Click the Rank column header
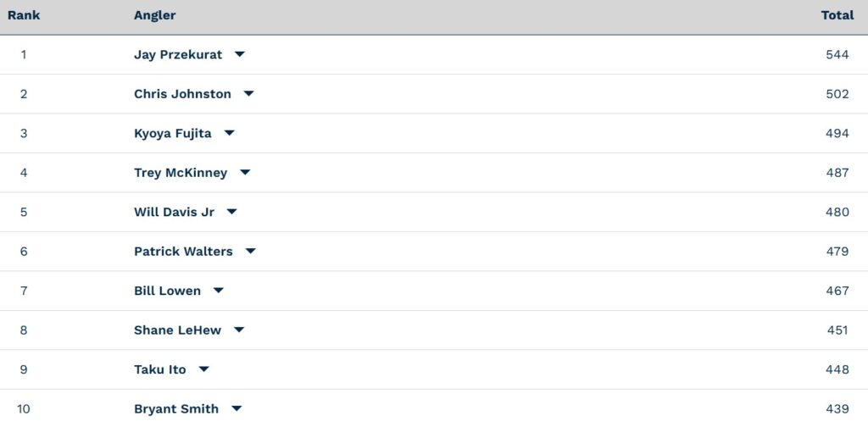The image size is (868, 427). (x=24, y=15)
